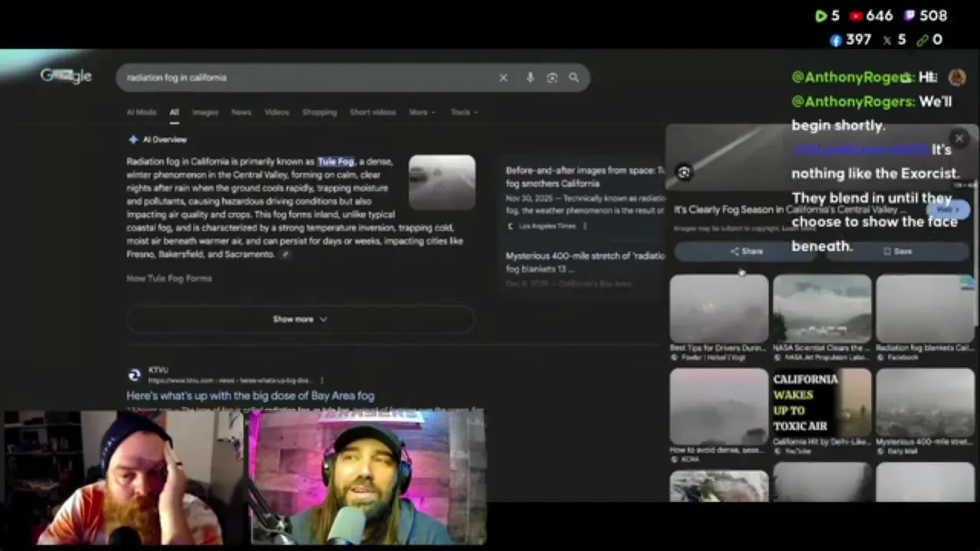Save the previewed fog image
The height and width of the screenshot is (551, 980).
[x=897, y=251]
